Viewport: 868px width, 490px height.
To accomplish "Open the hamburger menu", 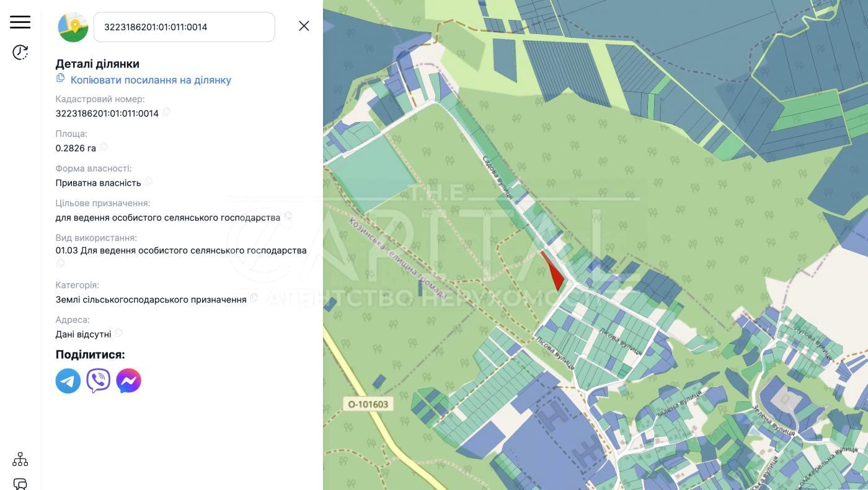I will (20, 22).
